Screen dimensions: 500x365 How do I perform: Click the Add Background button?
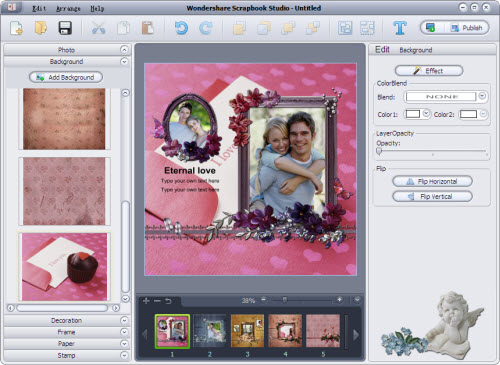point(66,77)
